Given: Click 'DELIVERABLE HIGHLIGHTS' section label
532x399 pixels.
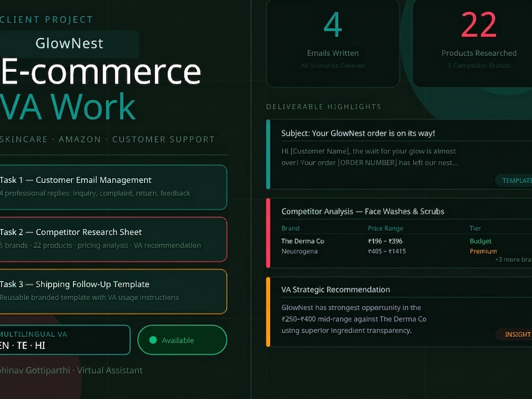Looking at the screenshot, I should (323, 107).
